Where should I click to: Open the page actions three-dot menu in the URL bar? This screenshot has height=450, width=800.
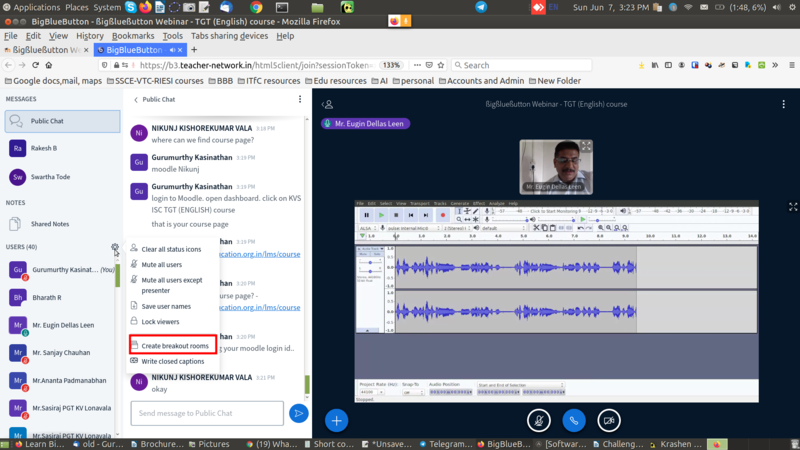pyautogui.click(x=417, y=65)
